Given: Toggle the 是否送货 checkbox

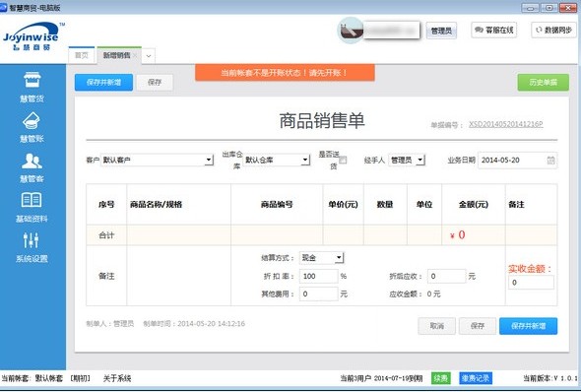Looking at the screenshot, I should pyautogui.click(x=343, y=161).
